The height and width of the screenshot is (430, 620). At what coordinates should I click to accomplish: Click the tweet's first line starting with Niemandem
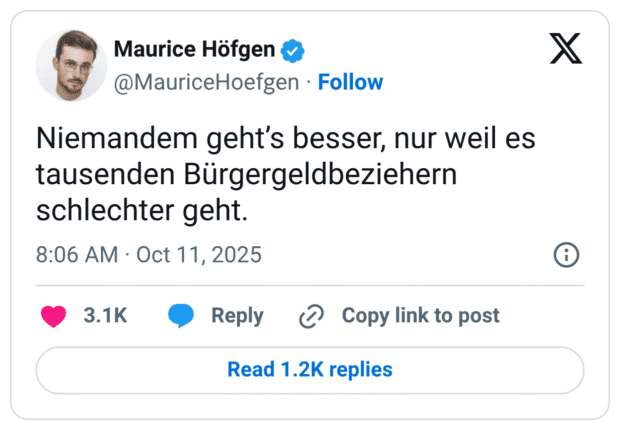point(285,138)
